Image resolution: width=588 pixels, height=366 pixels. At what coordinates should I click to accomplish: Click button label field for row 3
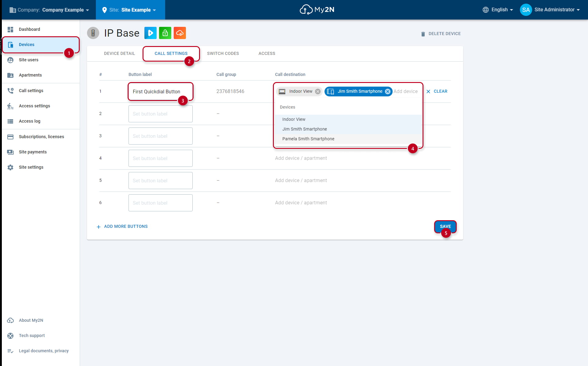161,136
